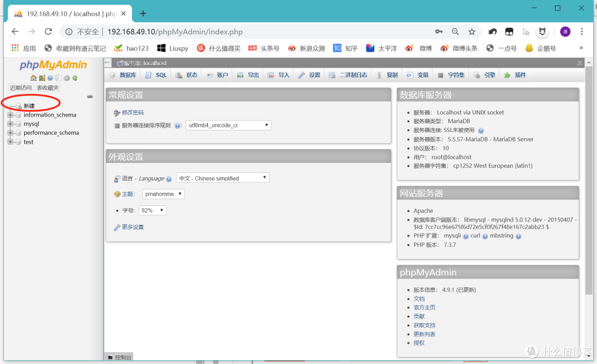Change font size in 字号 dropdown
The height and width of the screenshot is (364, 597).
coord(152,210)
